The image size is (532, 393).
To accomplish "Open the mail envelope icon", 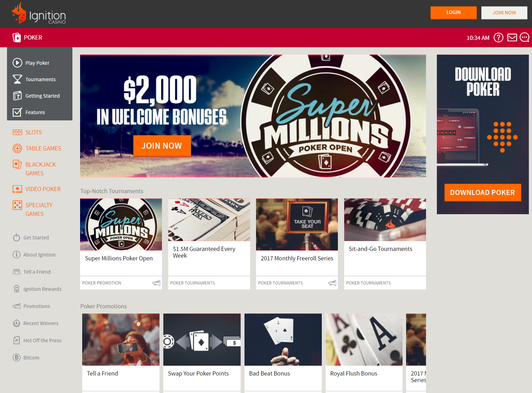I will pos(512,37).
